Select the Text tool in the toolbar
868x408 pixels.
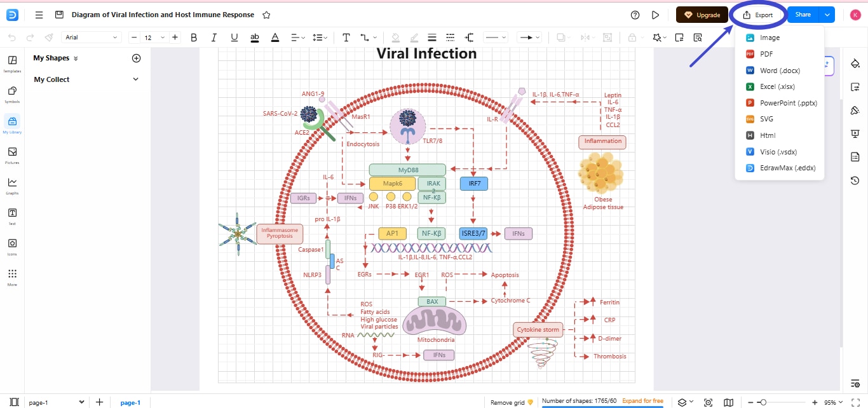(346, 37)
